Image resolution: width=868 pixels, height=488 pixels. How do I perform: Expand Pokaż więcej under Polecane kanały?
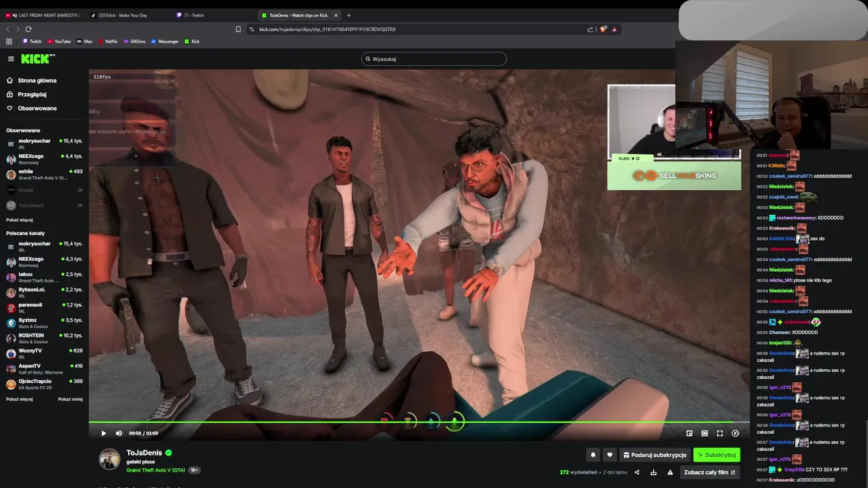tap(19, 399)
